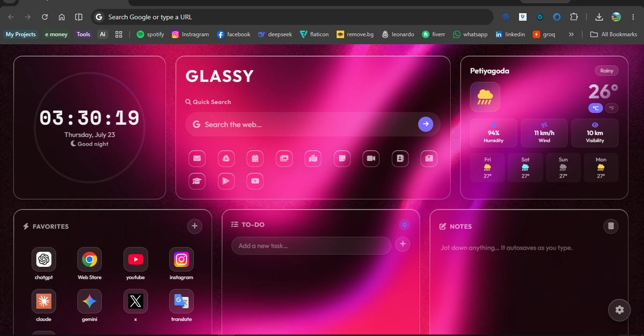Open the My Projects bookmark folder
The height and width of the screenshot is (336, 644).
point(21,34)
